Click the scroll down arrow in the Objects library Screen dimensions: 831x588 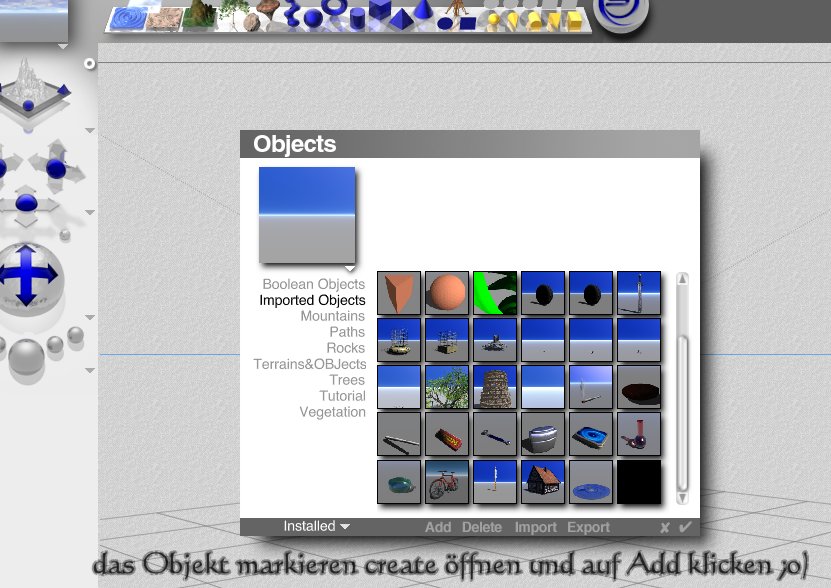click(x=683, y=498)
